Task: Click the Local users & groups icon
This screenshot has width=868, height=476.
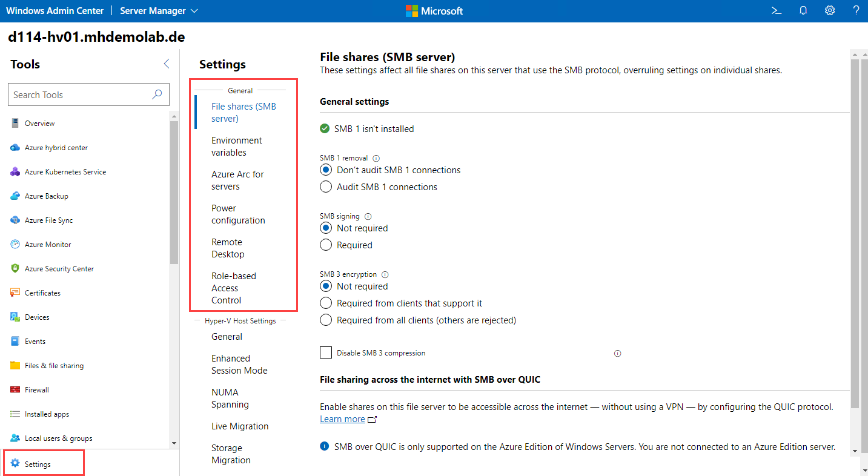Action: pyautogui.click(x=15, y=438)
